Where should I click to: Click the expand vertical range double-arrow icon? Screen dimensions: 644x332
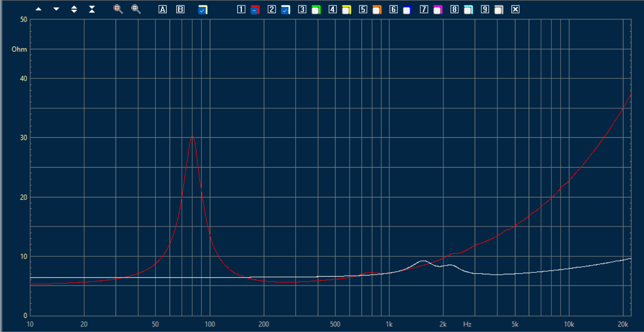click(x=74, y=9)
